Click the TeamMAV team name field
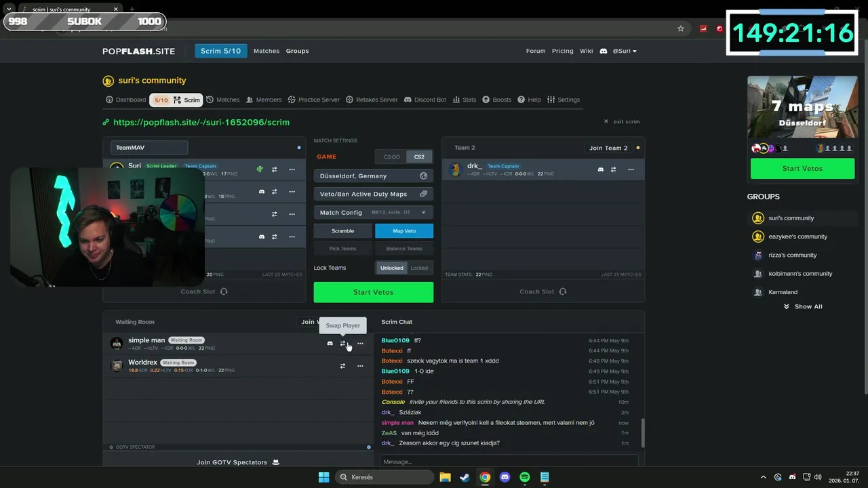The width and height of the screenshot is (868, 488). (x=149, y=147)
